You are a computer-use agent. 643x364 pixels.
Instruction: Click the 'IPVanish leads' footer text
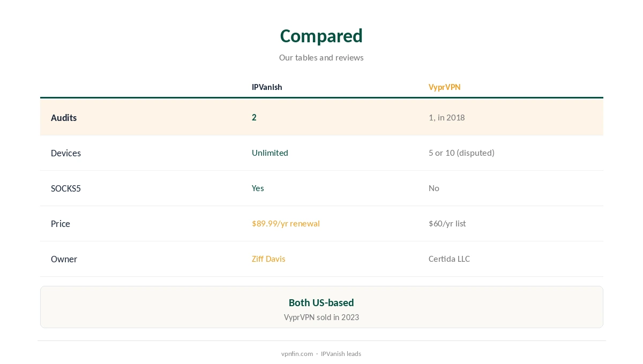(x=341, y=354)
